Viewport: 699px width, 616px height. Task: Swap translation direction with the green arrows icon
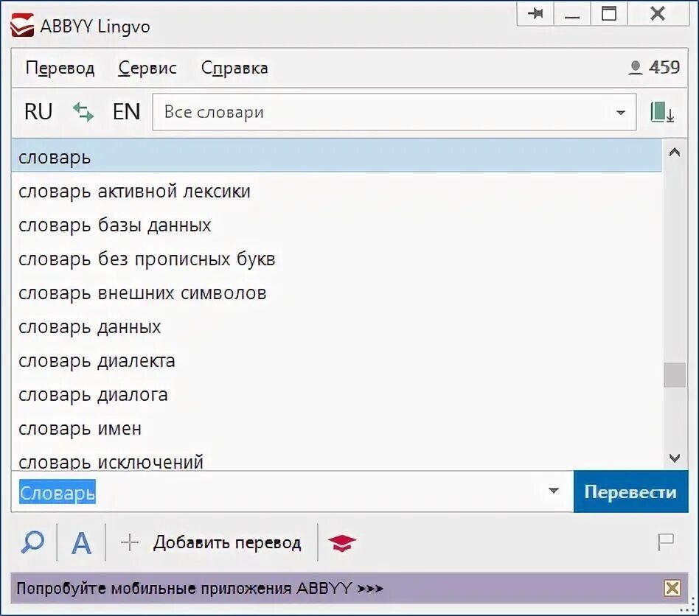click(83, 112)
